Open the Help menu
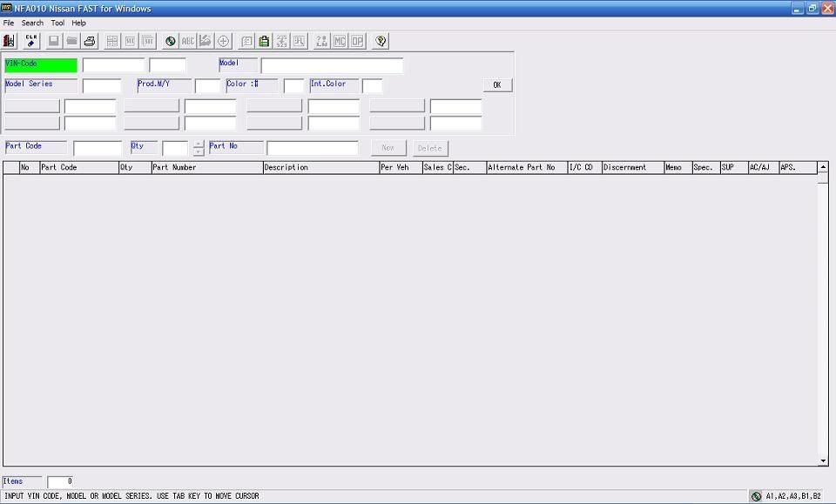836x504 pixels. 79,23
